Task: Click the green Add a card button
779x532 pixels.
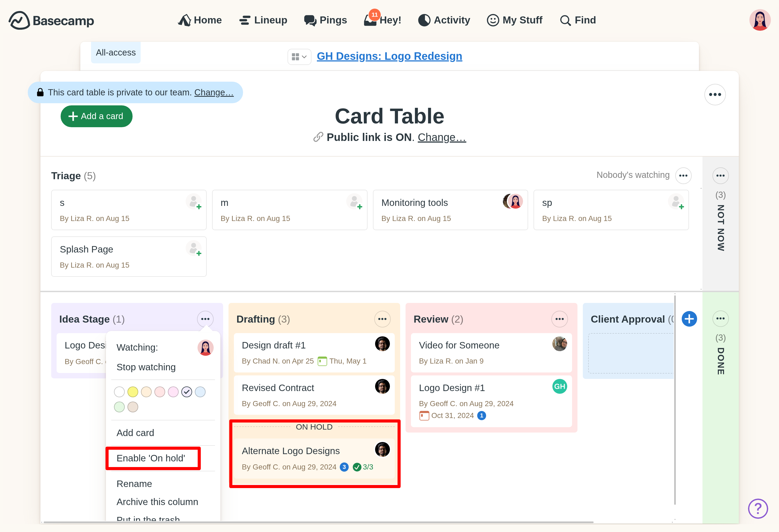Action: tap(96, 116)
